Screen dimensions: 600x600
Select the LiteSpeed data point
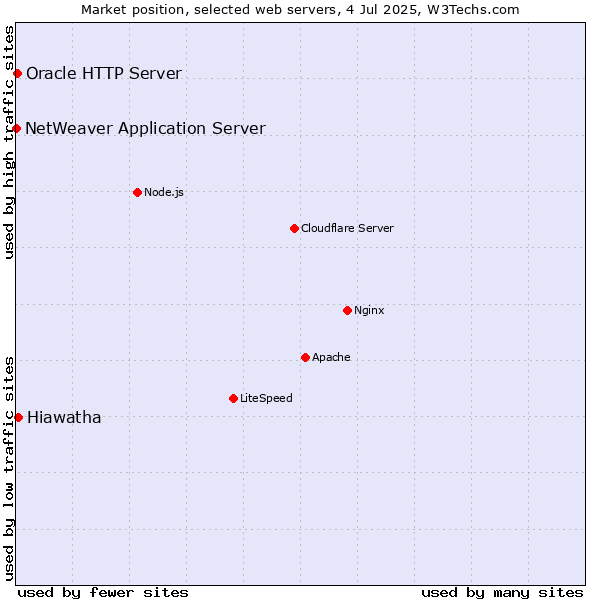click(233, 398)
